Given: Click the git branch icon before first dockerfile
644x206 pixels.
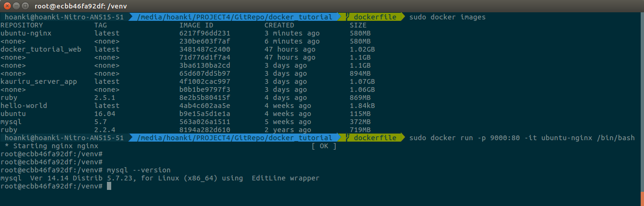Looking at the screenshot, I should [348, 17].
